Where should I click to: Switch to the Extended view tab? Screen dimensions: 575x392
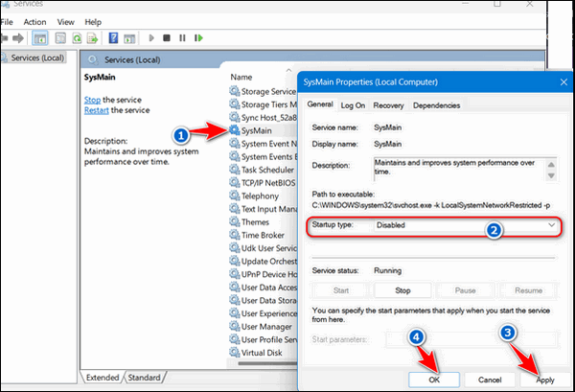point(103,378)
